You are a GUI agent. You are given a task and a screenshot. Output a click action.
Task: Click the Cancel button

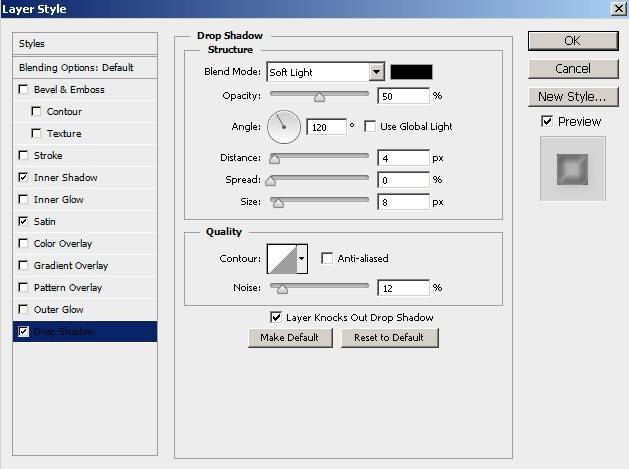point(573,69)
